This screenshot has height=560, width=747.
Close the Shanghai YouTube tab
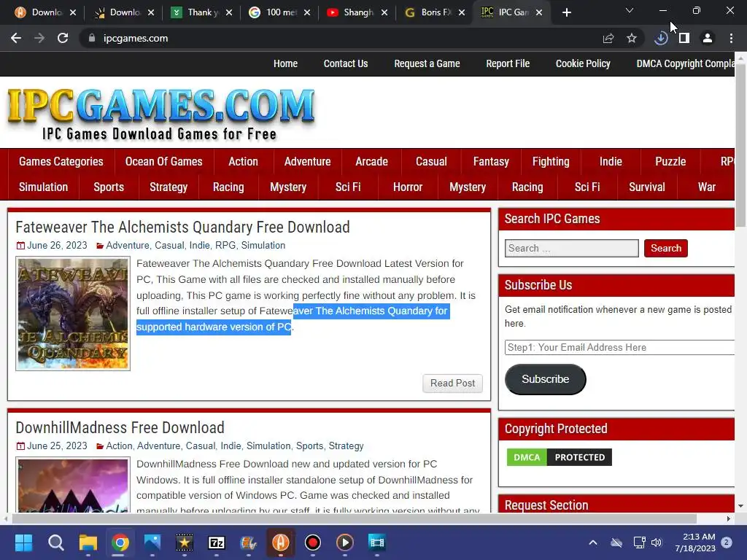coord(384,12)
